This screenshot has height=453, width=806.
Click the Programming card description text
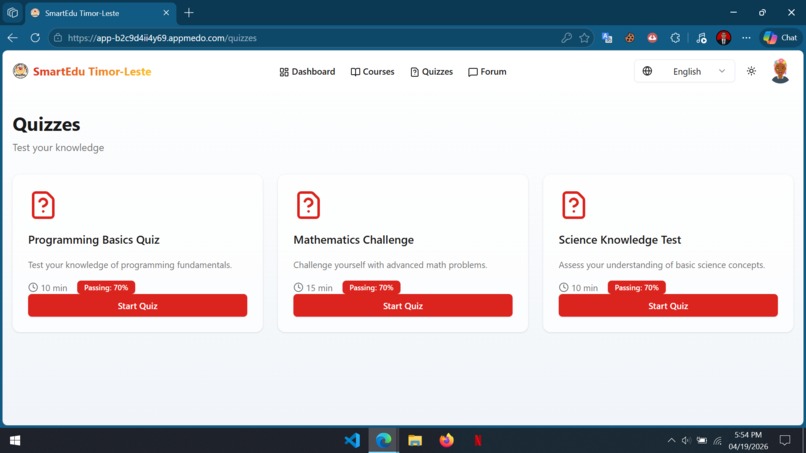click(x=130, y=265)
